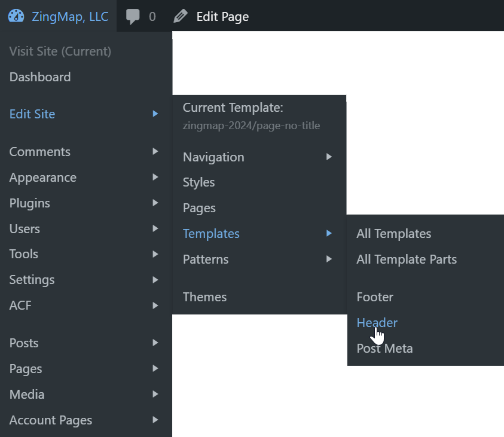Select Styles in the Edit Site submenu
504x437 pixels.
pos(198,182)
